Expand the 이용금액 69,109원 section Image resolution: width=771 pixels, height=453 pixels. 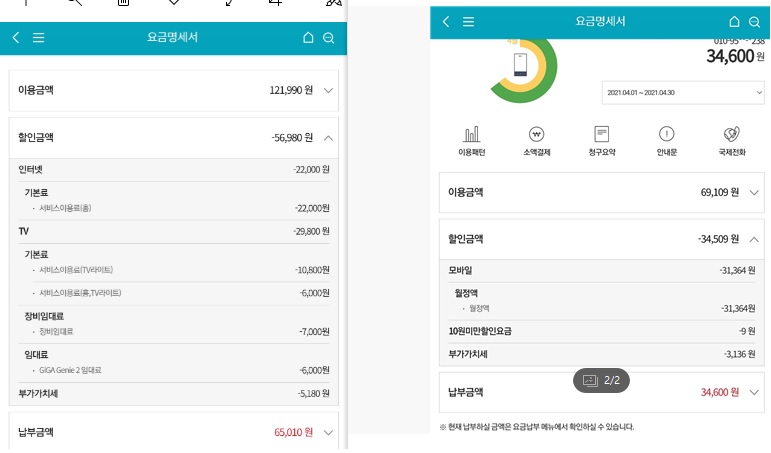753,192
